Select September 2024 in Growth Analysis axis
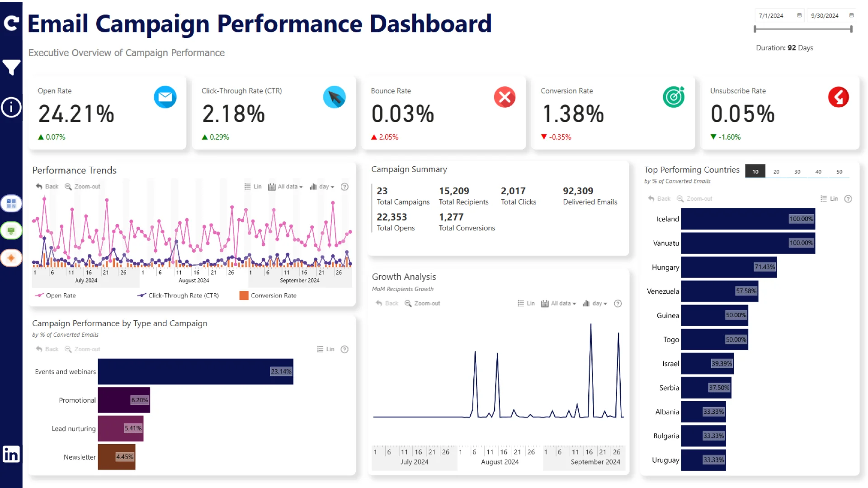This screenshot has width=868, height=488. pos(595,462)
